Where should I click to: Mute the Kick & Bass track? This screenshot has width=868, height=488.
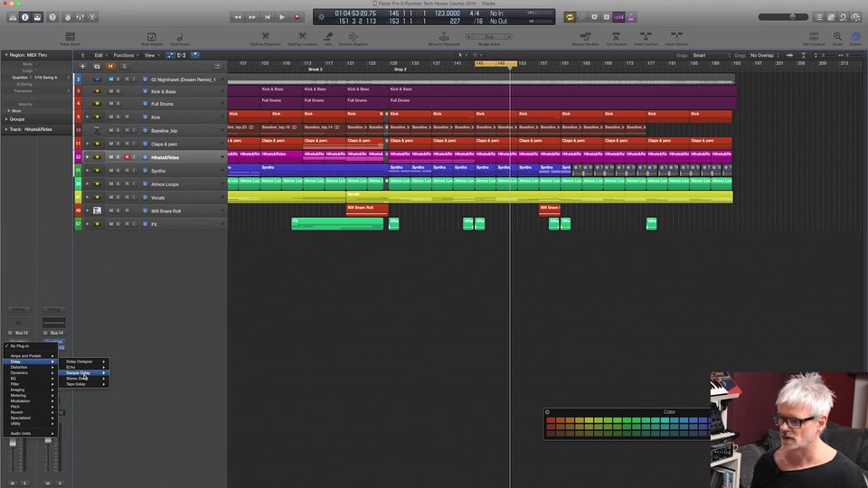tap(110, 90)
